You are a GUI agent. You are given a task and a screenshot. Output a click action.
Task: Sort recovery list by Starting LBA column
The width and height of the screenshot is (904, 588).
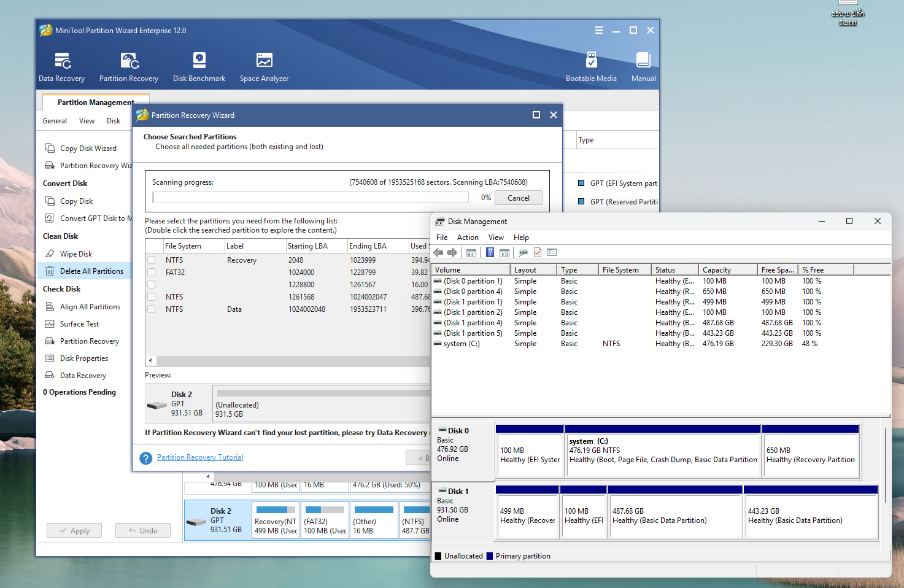[315, 246]
